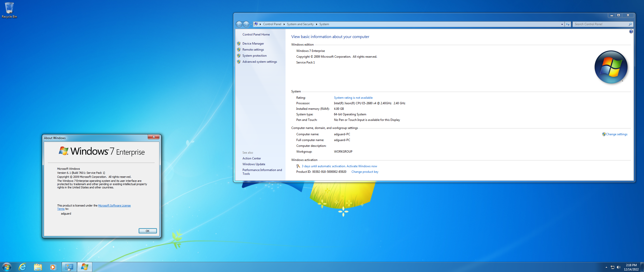The height and width of the screenshot is (272, 644).
Task: Click the network icon in the system tray
Action: point(613,267)
